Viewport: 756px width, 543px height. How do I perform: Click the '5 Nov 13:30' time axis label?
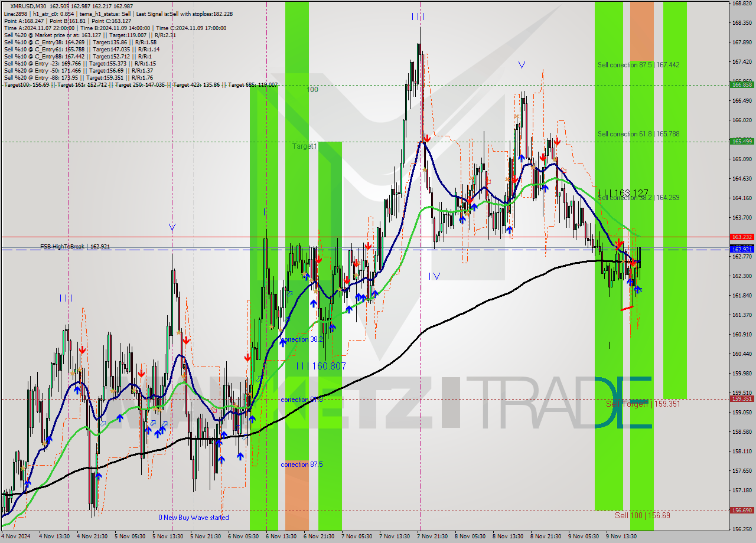pyautogui.click(x=168, y=537)
